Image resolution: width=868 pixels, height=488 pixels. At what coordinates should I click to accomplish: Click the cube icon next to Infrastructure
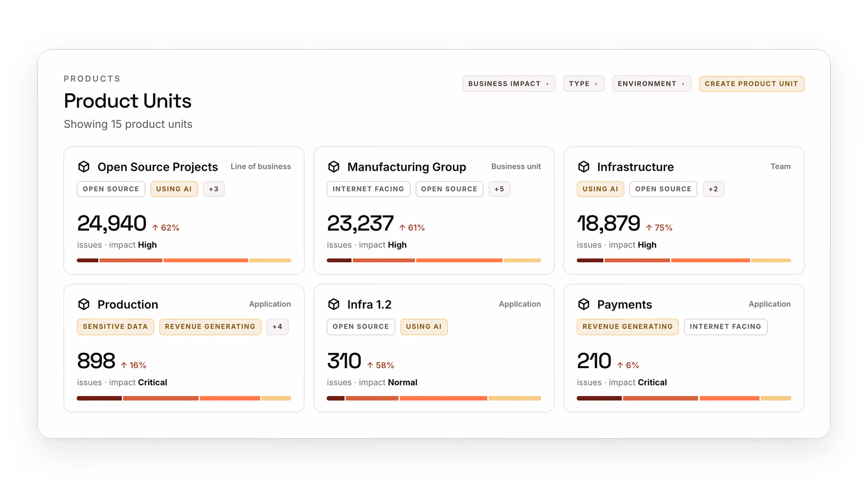pyautogui.click(x=584, y=167)
